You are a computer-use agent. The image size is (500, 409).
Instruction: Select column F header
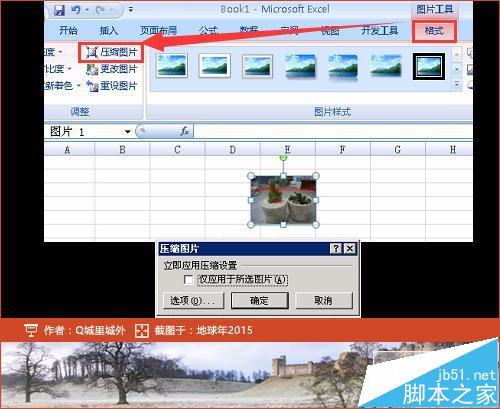coord(343,150)
